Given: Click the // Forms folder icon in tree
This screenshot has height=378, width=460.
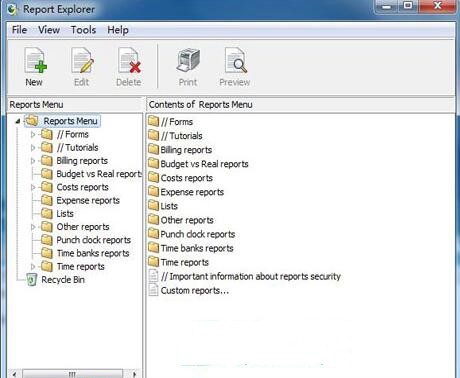Looking at the screenshot, I should point(47,134).
